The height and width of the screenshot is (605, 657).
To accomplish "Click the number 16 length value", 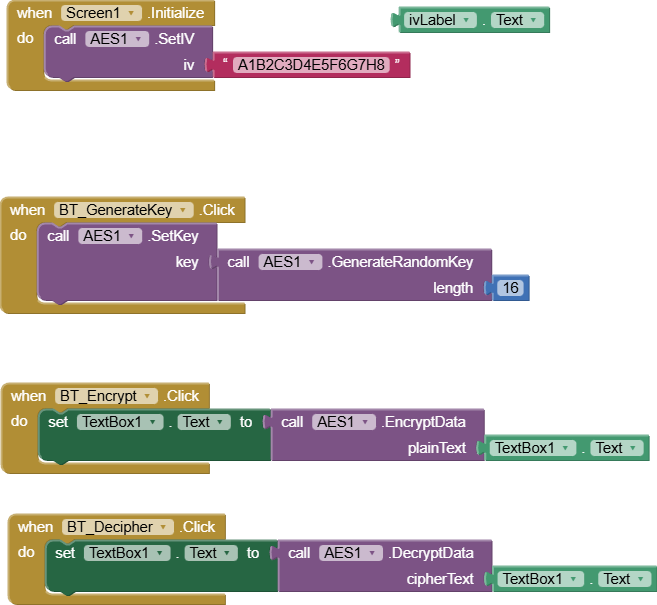I will pos(510,288).
